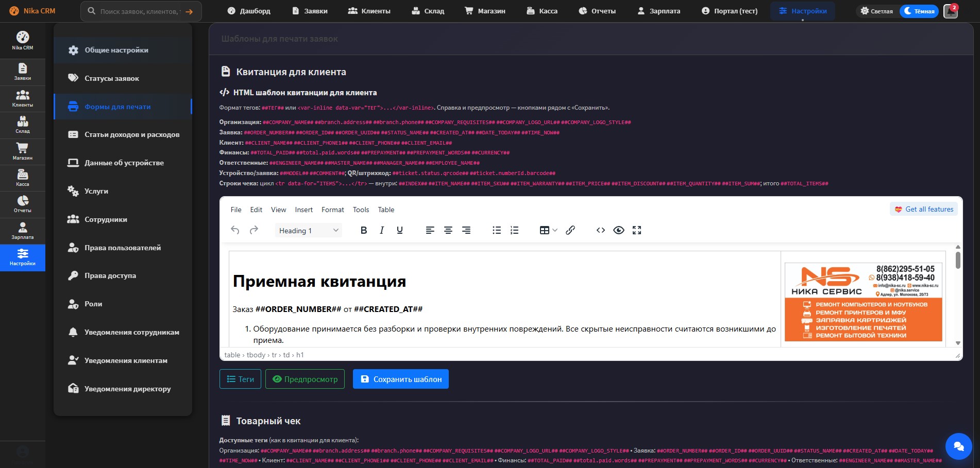Open Отчеты icon in left sidebar
This screenshot has width=980, height=468.
click(23, 204)
